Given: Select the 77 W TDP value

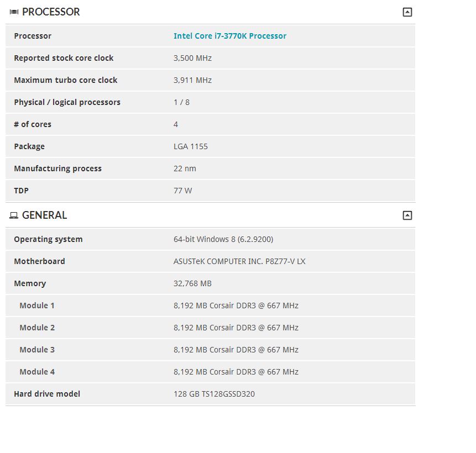Looking at the screenshot, I should pyautogui.click(x=183, y=191).
